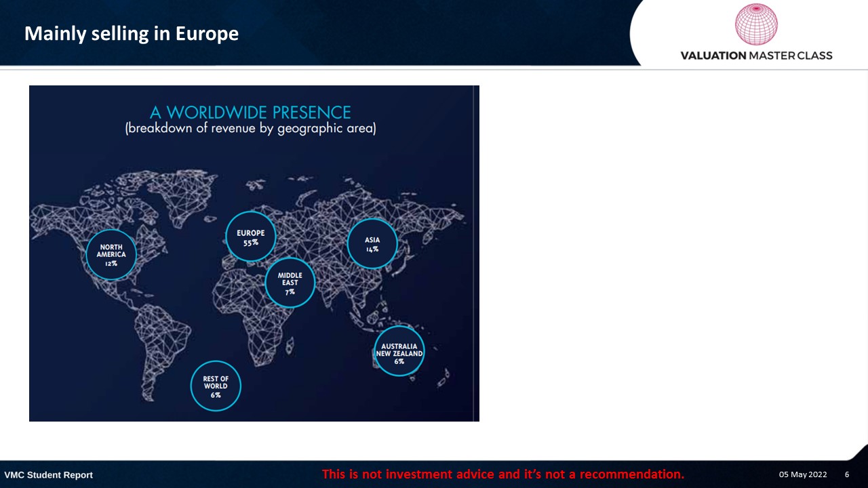Viewport: 868px width, 488px height.
Task: Click the 'VALUATION MASTER CLASS' brand text
Action: pyautogui.click(x=756, y=56)
